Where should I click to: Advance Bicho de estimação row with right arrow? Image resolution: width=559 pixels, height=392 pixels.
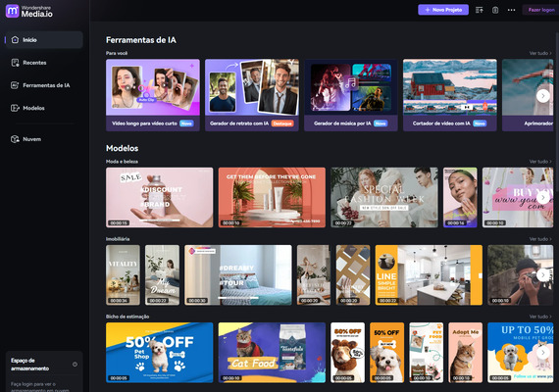[543, 353]
